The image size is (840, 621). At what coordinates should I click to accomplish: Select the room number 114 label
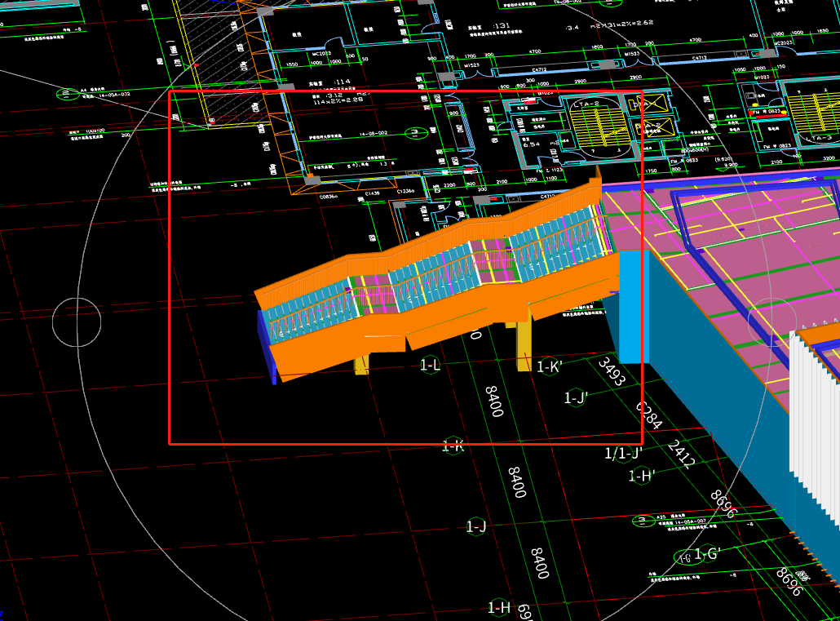[x=341, y=82]
